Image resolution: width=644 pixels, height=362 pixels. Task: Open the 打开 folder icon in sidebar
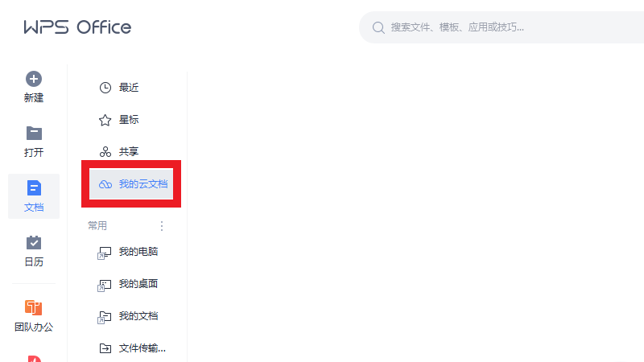(34, 134)
